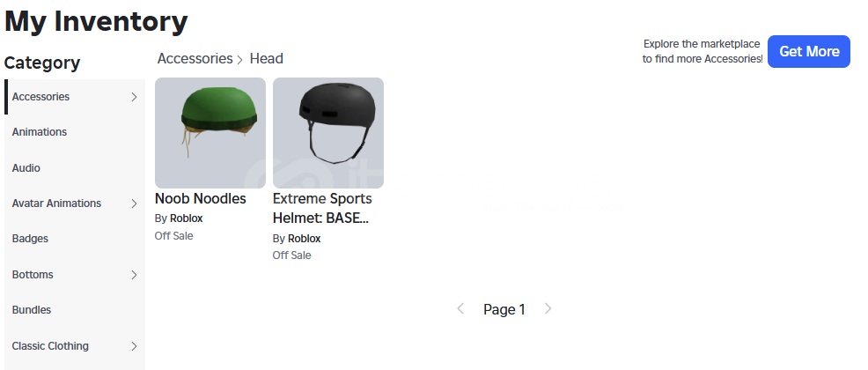868x370 pixels.
Task: Click the Noob Noodles title link
Action: pyautogui.click(x=201, y=198)
